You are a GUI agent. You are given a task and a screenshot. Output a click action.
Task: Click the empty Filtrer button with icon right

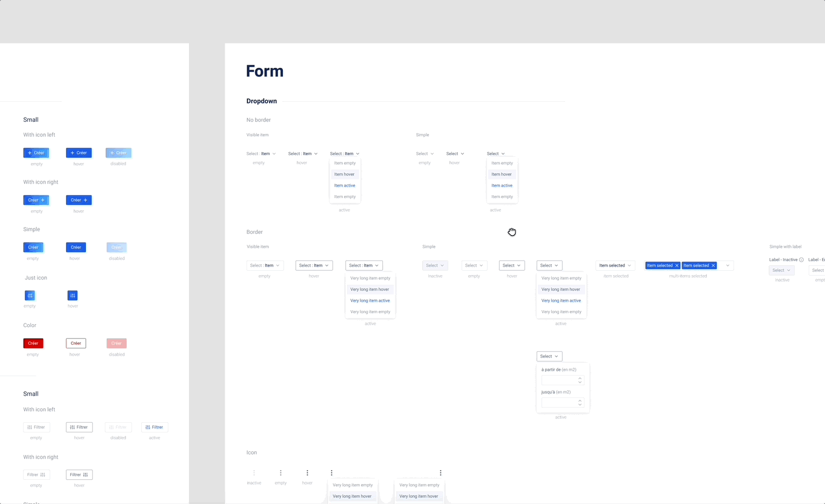coord(36,475)
